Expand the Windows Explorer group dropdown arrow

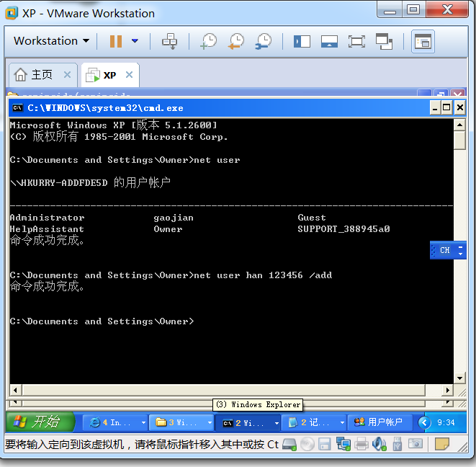tap(210, 422)
